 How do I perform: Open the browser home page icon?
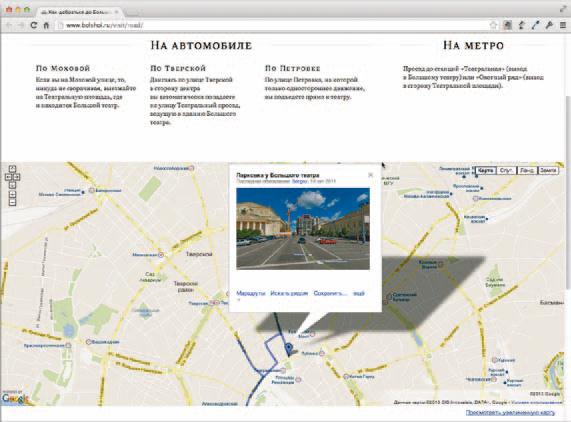[x=46, y=25]
